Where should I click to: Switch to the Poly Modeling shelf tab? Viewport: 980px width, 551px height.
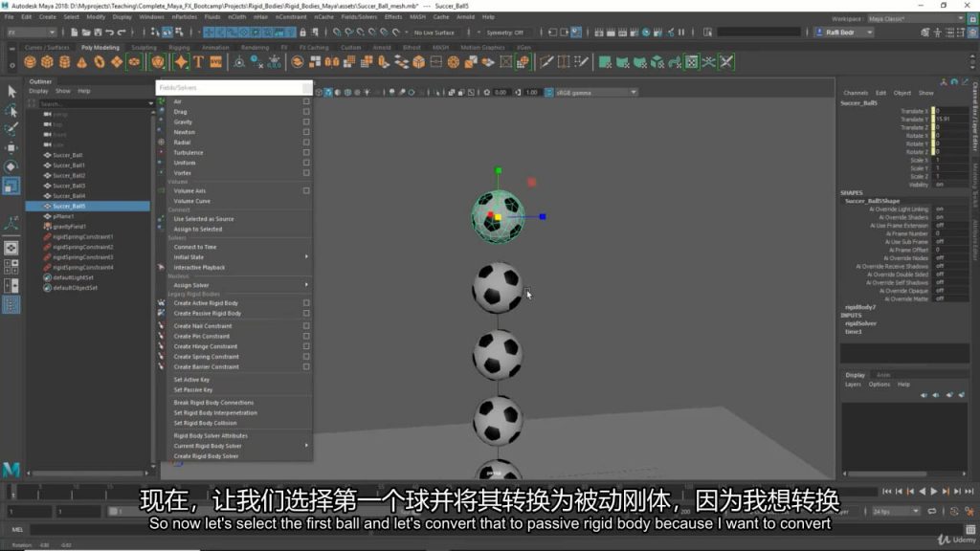pyautogui.click(x=100, y=48)
